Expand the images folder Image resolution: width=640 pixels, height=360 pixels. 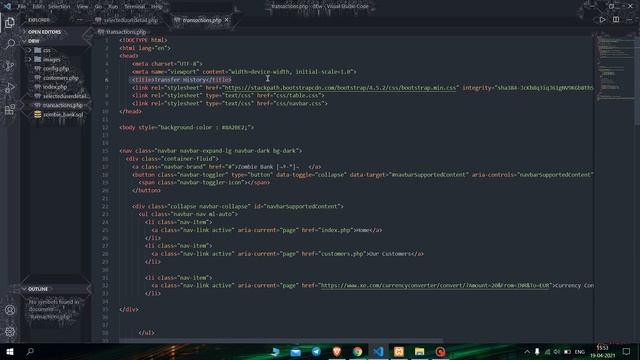click(x=51, y=60)
